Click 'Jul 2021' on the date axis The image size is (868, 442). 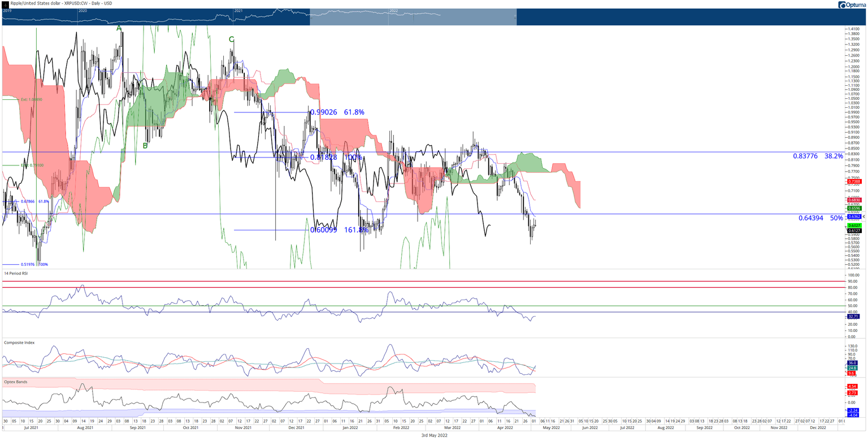pos(33,428)
